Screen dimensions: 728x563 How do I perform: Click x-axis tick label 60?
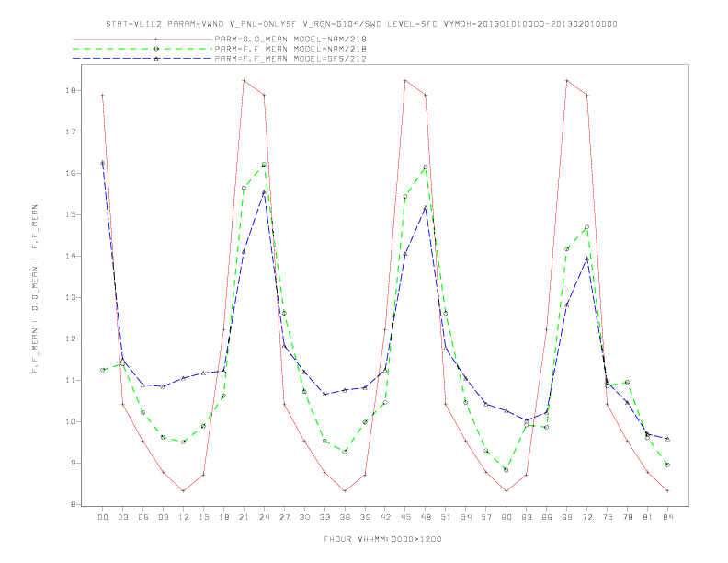(x=506, y=517)
